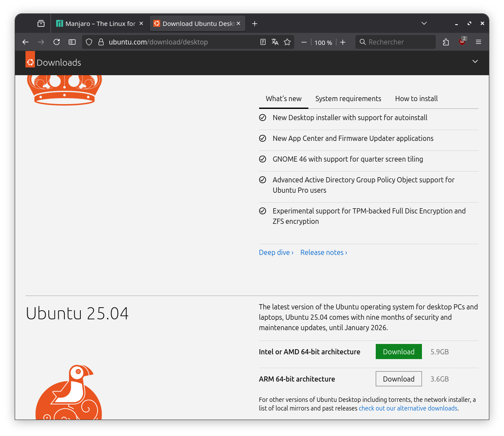Go back with the back arrow

coord(25,42)
